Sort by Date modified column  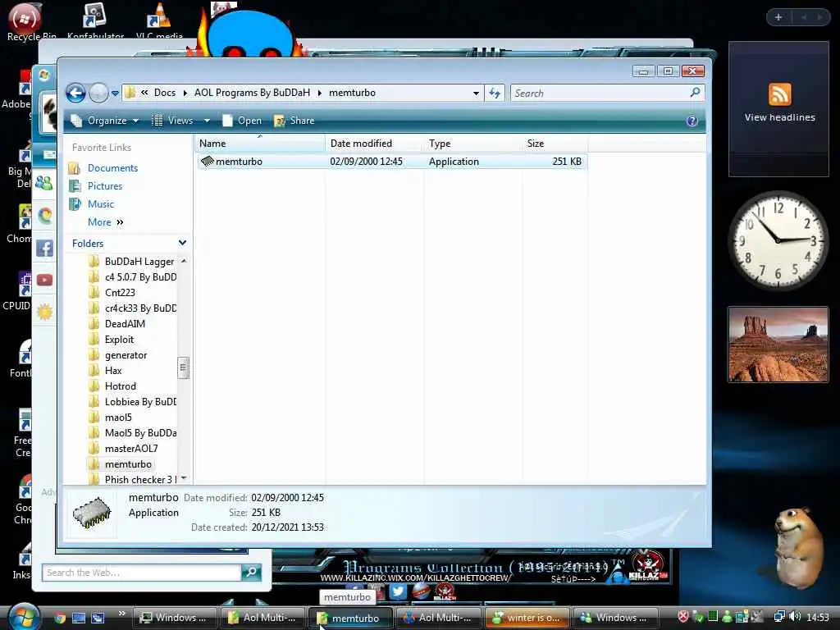(374, 144)
